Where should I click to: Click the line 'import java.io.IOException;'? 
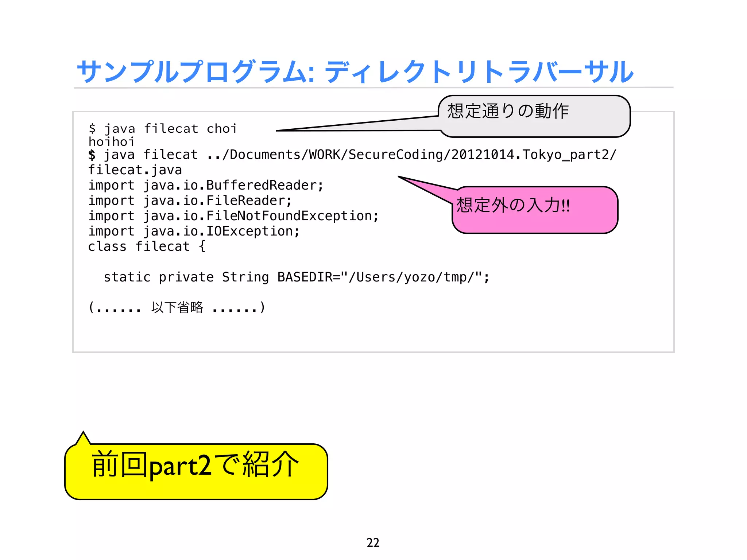194,231
